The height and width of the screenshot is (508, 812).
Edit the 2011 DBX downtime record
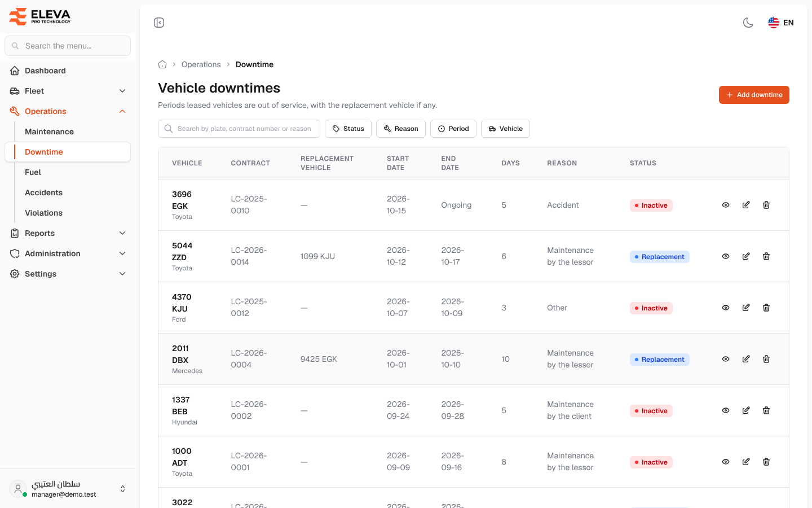coord(746,359)
